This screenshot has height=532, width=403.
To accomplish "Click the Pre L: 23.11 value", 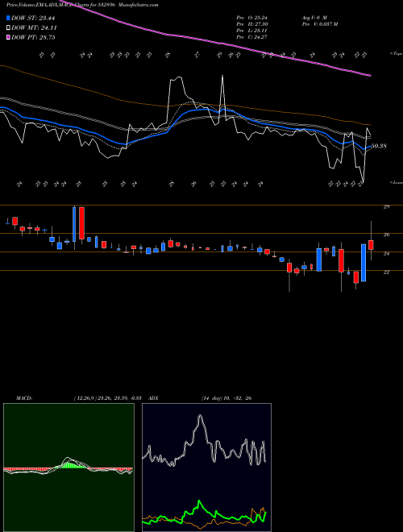I will click(x=251, y=31).
